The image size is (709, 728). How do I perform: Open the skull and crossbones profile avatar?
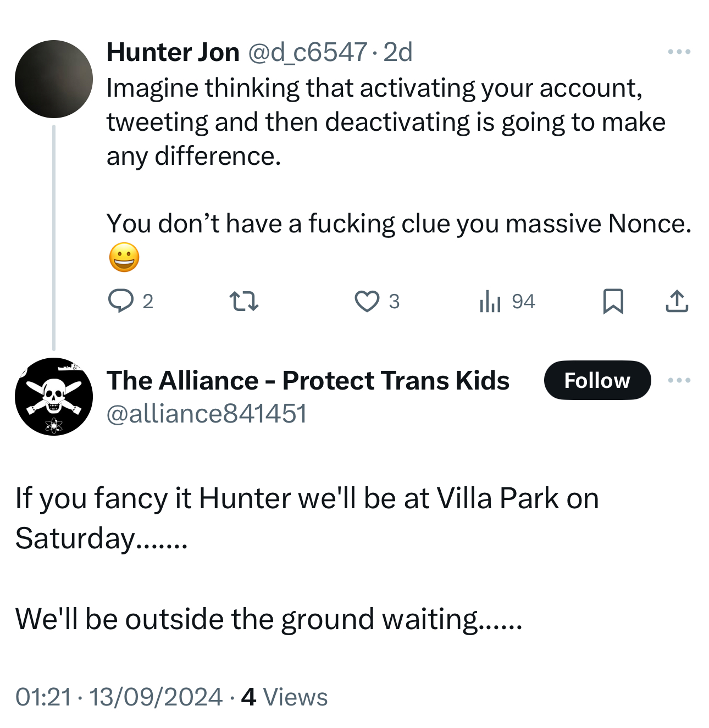pos(54,397)
